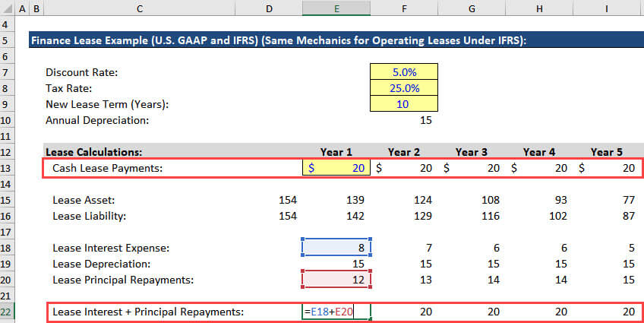
Task: Click Lease Liability Year 1 value 142
Action: [355, 216]
